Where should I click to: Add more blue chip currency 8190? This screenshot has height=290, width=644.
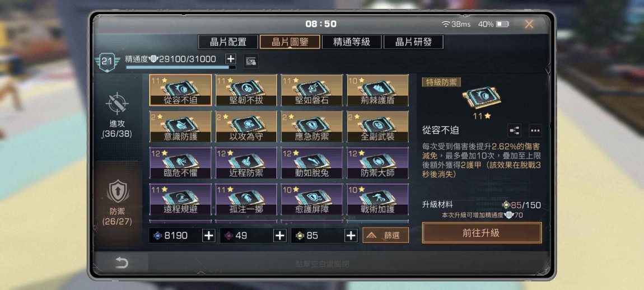click(209, 235)
